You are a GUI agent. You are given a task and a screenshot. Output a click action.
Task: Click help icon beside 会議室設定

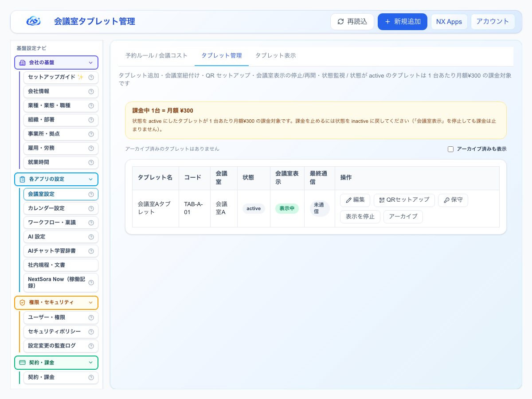(x=91, y=194)
